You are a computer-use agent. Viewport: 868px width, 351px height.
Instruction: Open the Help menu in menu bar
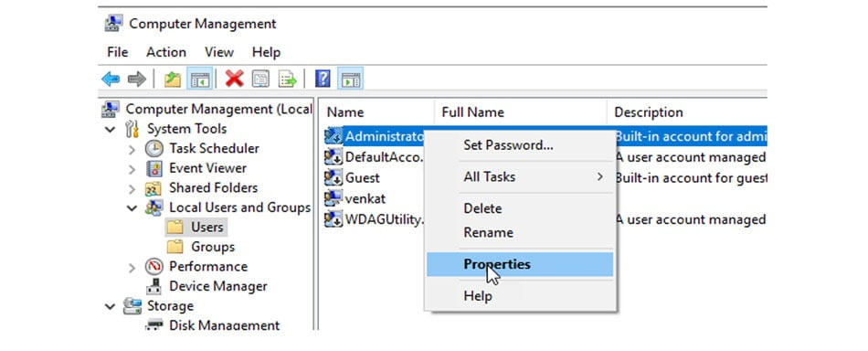click(x=266, y=52)
